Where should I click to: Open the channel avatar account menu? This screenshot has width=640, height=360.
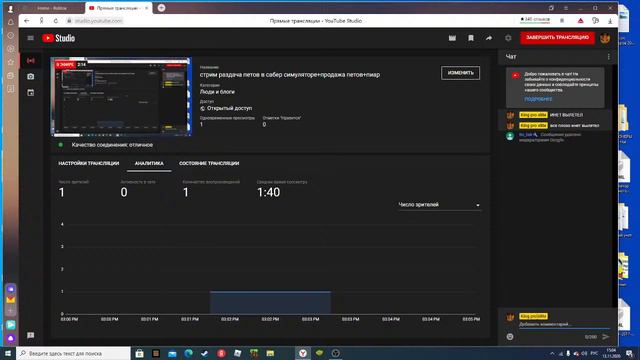click(605, 38)
